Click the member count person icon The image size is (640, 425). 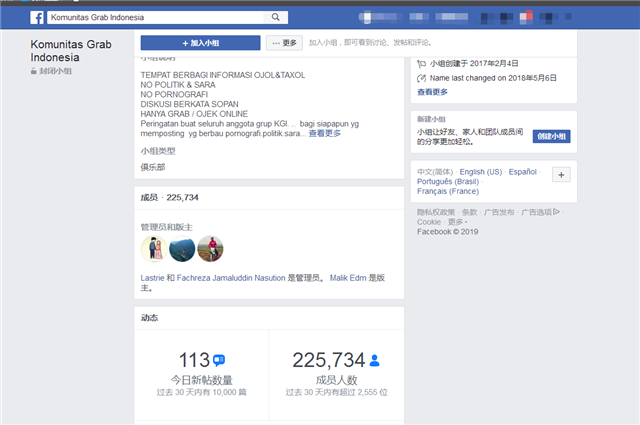(x=374, y=360)
